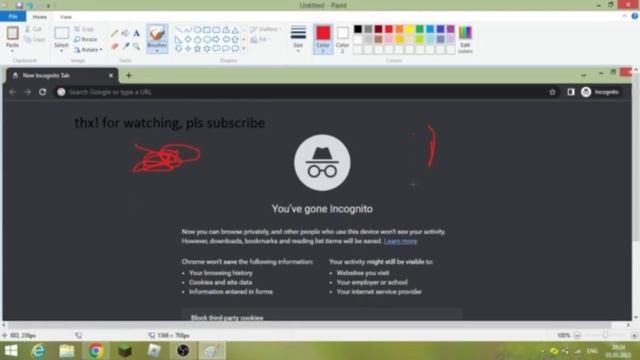Select the Magnifier tool
The width and height of the screenshot is (640, 360).
pos(136,46)
